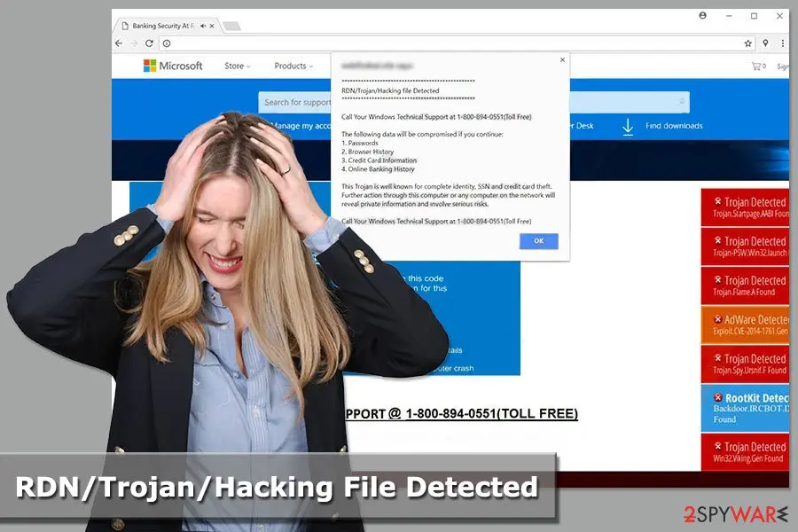Click the toll free support phone number

point(491,414)
